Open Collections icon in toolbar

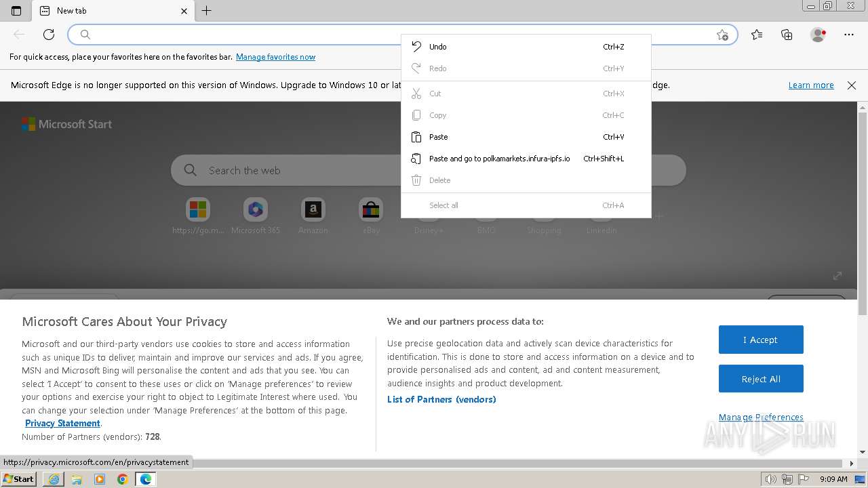coord(787,35)
